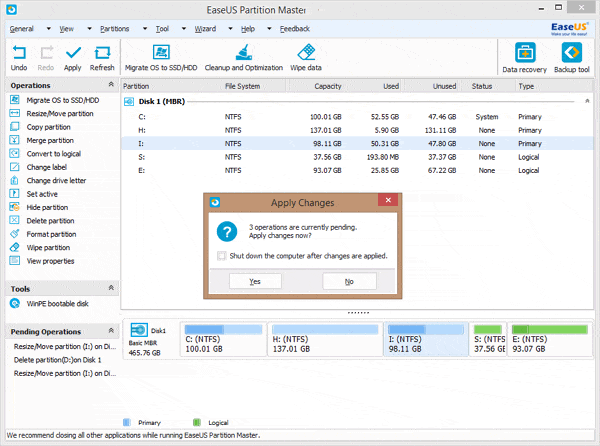This screenshot has width=600, height=446.
Task: Choose Change drive letter operation
Action: [x=48, y=181]
